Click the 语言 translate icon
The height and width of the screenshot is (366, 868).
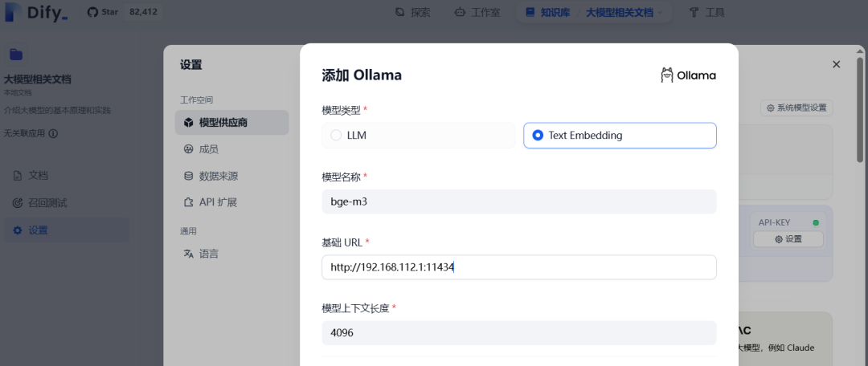[189, 254]
